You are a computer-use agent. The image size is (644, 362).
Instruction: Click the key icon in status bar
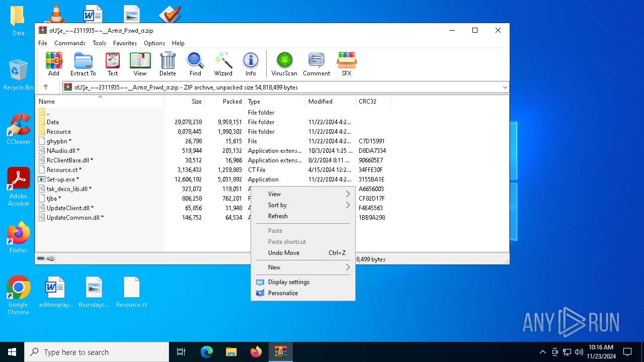pos(50,259)
